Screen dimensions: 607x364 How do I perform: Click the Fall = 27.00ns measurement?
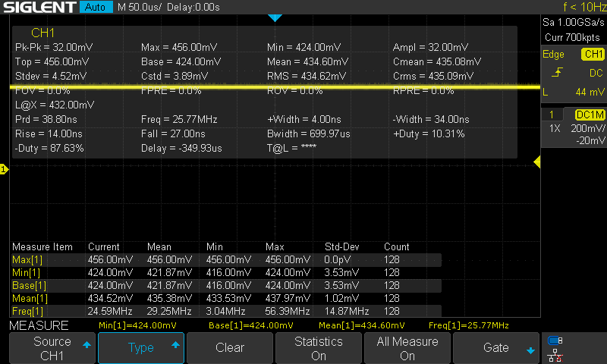pyautogui.click(x=173, y=133)
